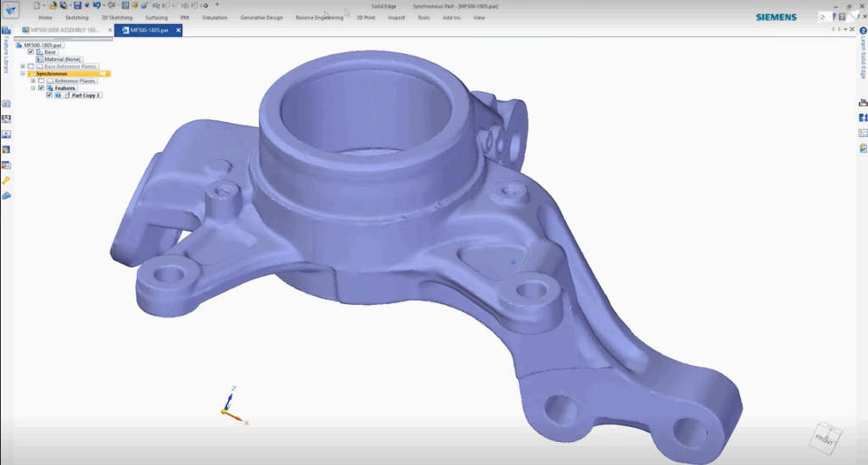Click the Save icon in quick access toolbar

(76, 5)
